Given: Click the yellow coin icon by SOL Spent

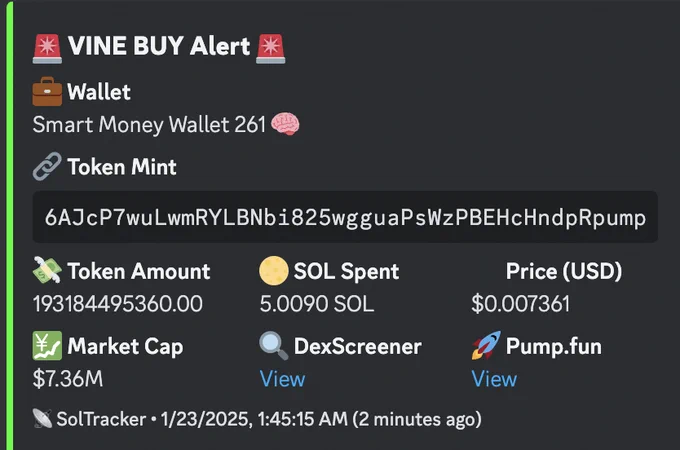Looking at the screenshot, I should point(274,271).
